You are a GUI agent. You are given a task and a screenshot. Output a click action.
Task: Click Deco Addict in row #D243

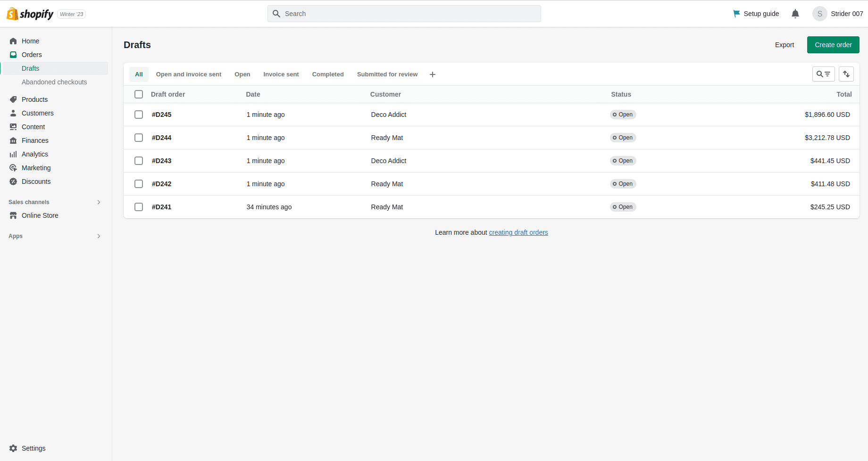pos(389,161)
